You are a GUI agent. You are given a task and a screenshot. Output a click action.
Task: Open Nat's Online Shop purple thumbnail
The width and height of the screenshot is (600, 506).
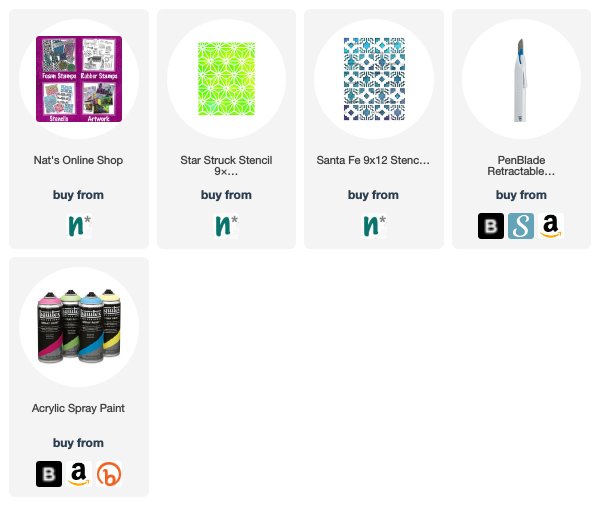point(79,79)
